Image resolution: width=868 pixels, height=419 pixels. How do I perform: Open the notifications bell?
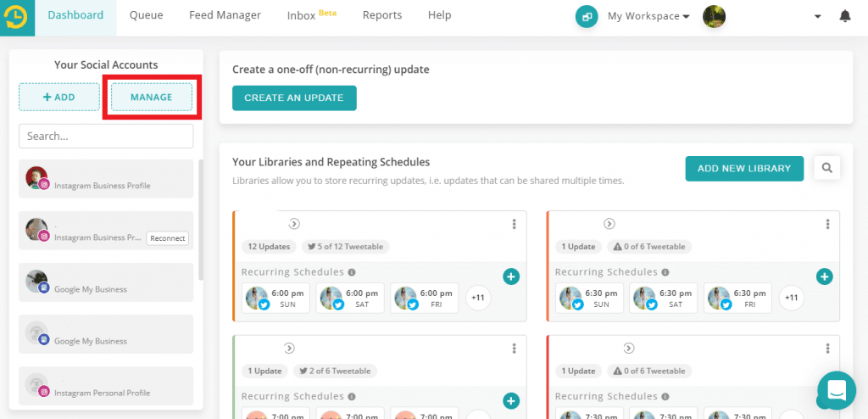845,16
